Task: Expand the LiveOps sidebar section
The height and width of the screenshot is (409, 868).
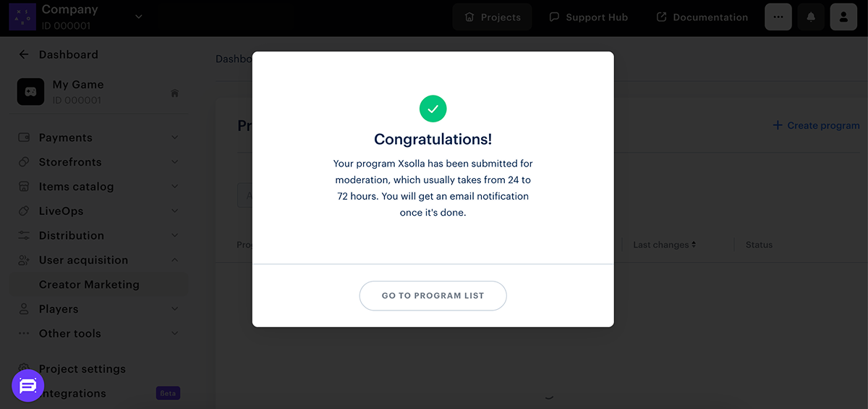Action: [x=174, y=211]
